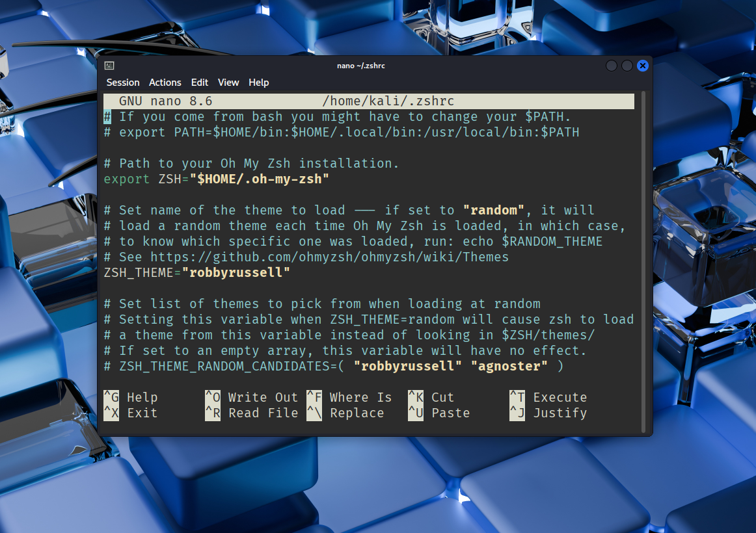Click the "agnoster" candidate theme
756x533 pixels.
pos(509,367)
